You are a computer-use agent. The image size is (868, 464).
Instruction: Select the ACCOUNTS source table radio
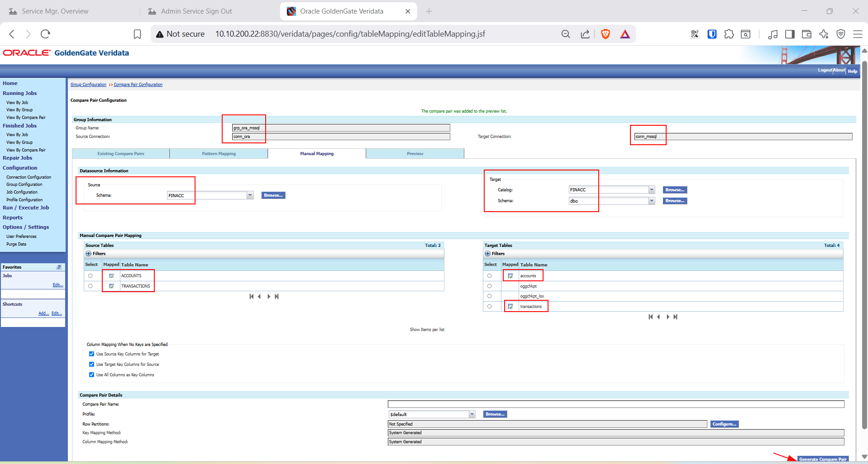click(x=91, y=276)
